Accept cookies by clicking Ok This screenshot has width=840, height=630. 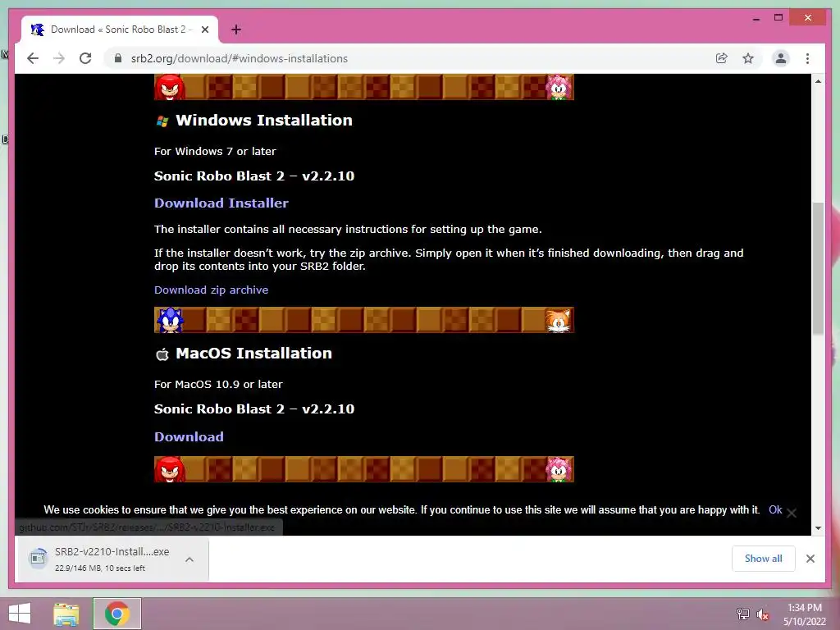775,510
